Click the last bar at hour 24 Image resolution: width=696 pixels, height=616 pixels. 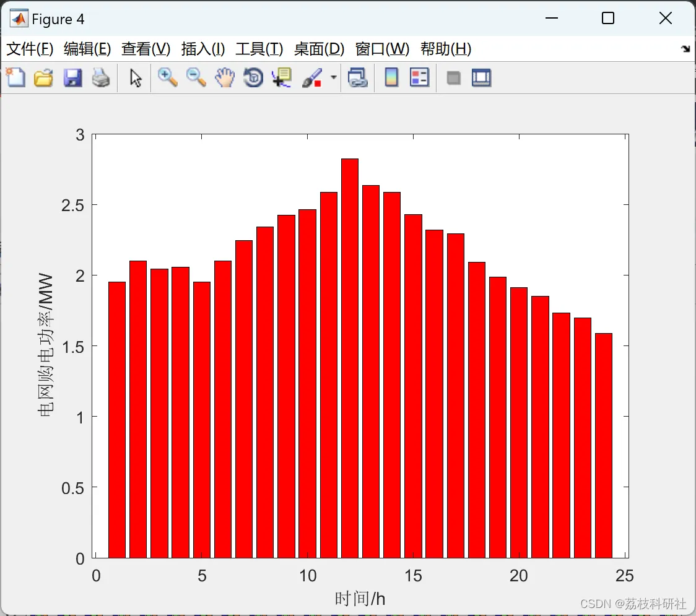click(604, 446)
